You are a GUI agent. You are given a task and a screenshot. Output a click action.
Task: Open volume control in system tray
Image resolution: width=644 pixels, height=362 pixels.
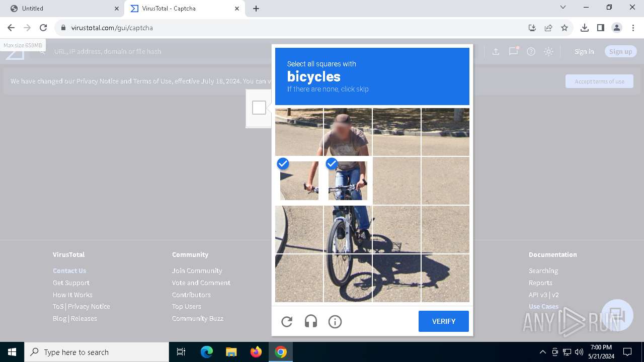pyautogui.click(x=579, y=352)
